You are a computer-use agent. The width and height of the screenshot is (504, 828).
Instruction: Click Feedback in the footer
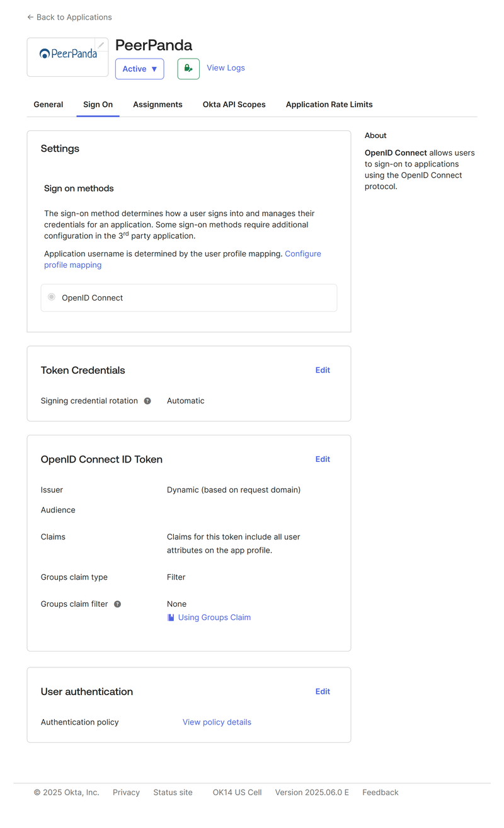click(380, 792)
